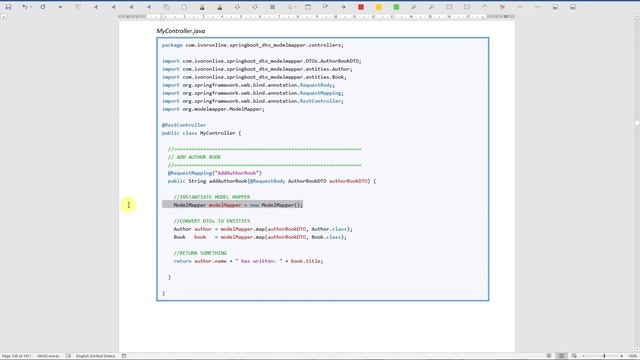Apply the yellow highlight color swatch
The image size is (640, 360).
click(x=379, y=7)
